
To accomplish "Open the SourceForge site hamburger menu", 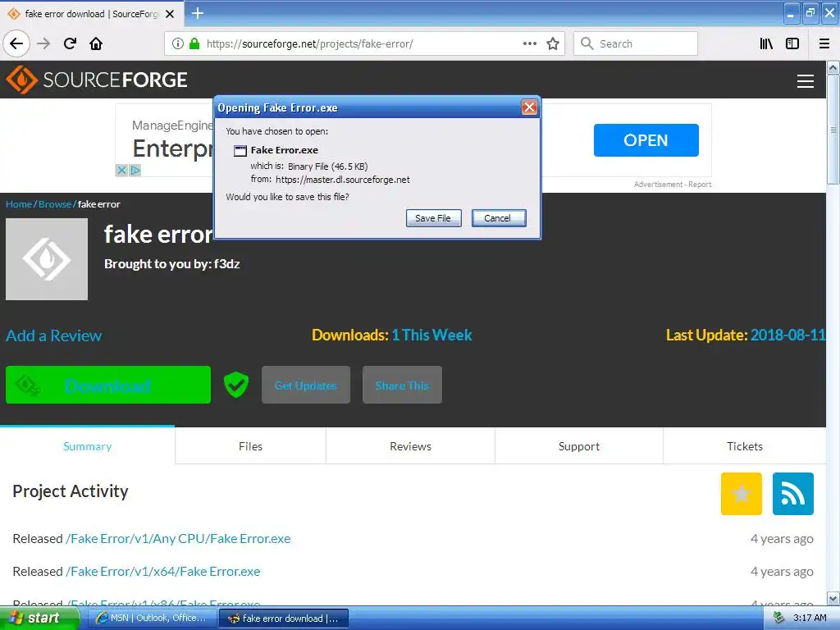I will click(806, 81).
